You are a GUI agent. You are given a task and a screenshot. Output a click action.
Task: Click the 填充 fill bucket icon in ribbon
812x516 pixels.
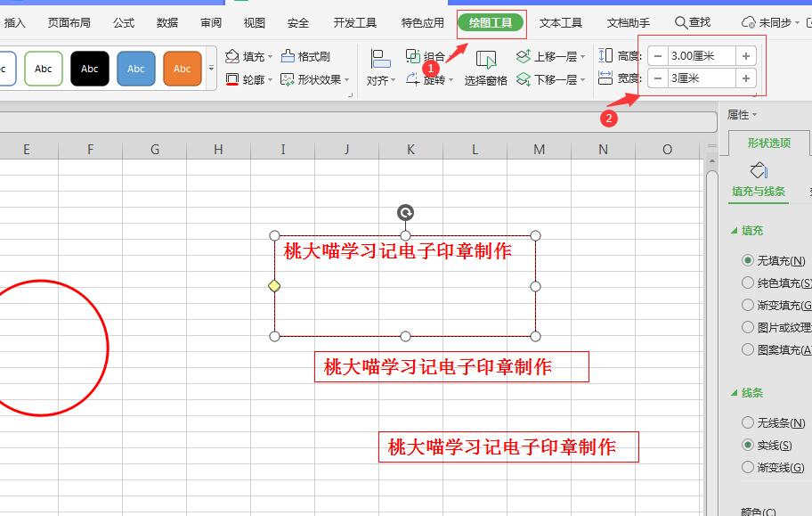pyautogui.click(x=233, y=56)
